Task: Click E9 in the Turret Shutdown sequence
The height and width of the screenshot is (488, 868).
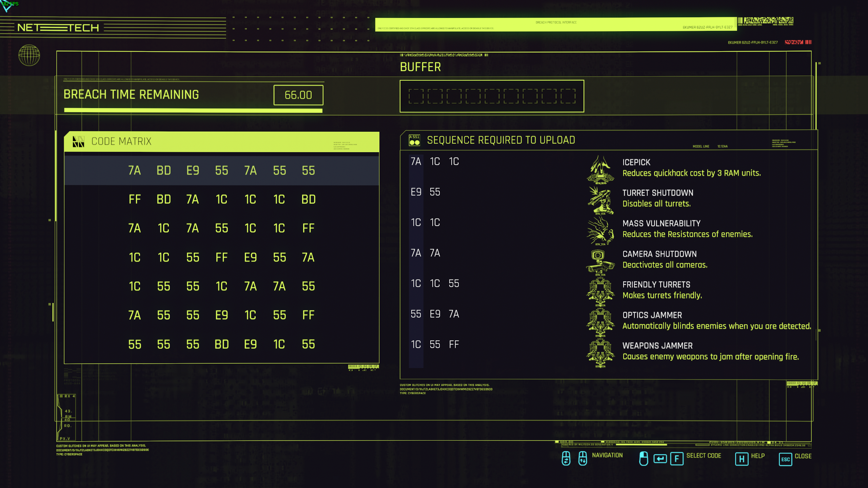Action: click(416, 192)
